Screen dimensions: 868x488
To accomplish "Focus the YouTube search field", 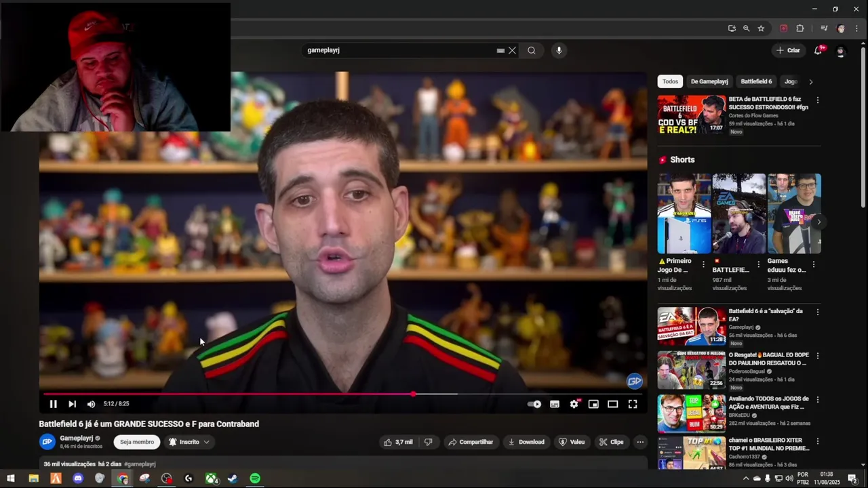I will pyautogui.click(x=399, y=50).
